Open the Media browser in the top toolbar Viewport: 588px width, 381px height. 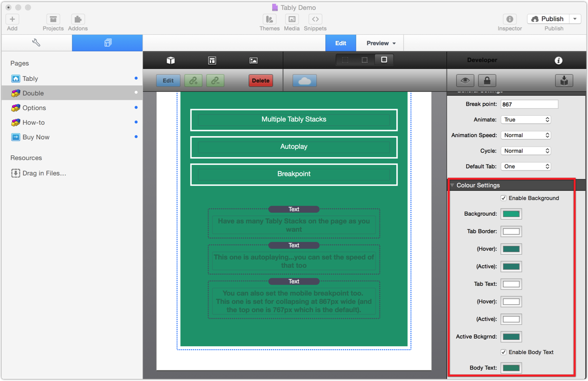(x=292, y=19)
